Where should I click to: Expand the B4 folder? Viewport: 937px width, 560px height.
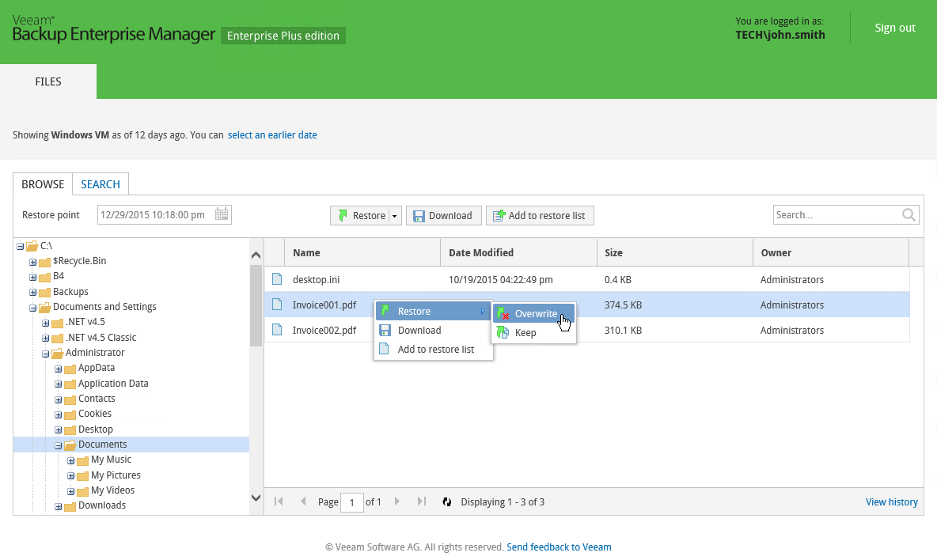coord(33,277)
